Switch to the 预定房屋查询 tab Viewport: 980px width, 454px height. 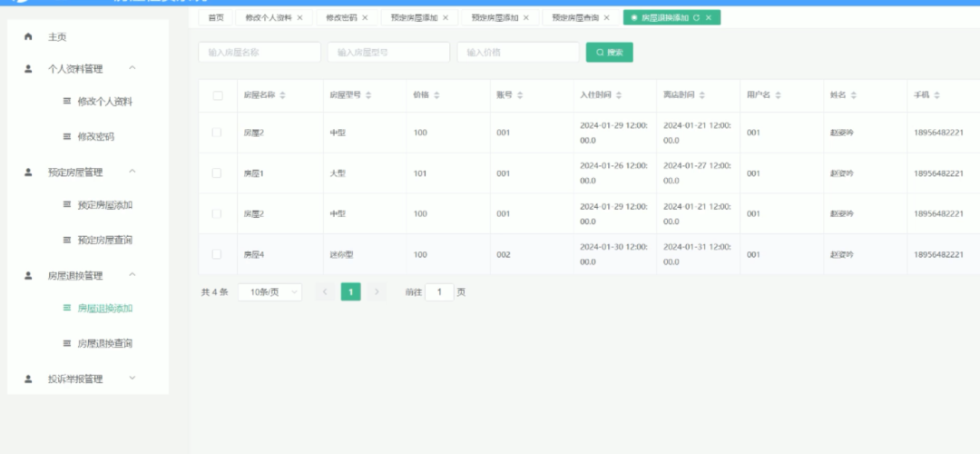(575, 17)
